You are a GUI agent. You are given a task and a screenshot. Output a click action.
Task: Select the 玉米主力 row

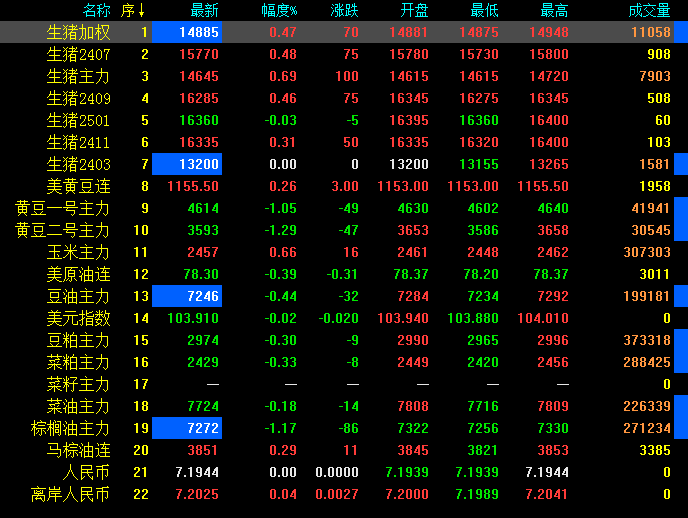[x=78, y=252]
